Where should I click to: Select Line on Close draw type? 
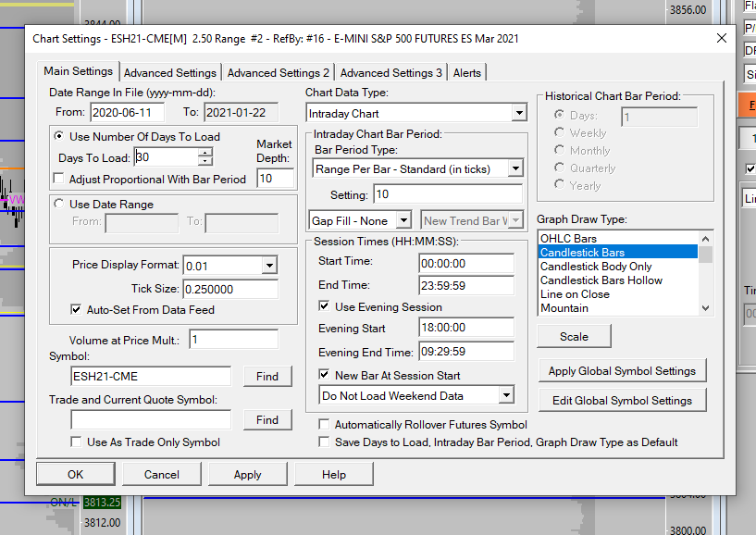pos(617,294)
